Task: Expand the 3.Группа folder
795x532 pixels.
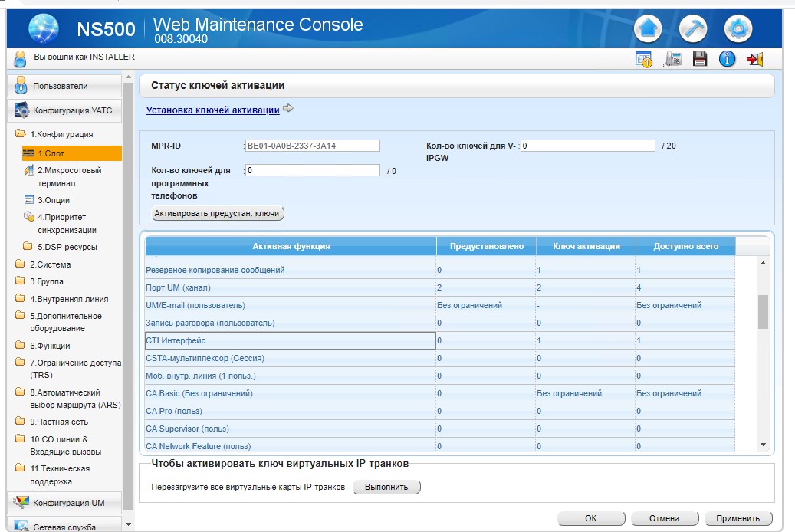Action: click(40, 281)
